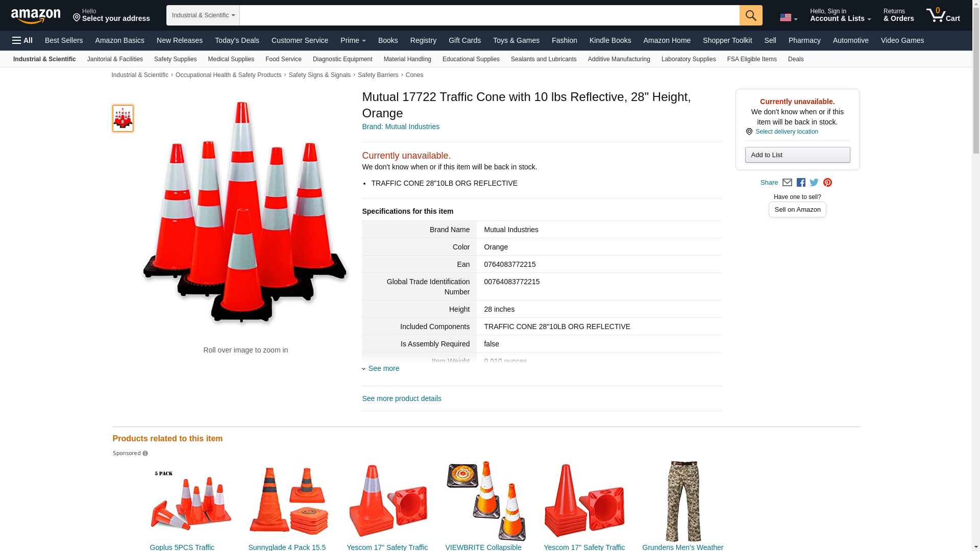Click the magnifying glass search button
The height and width of the screenshot is (551, 980).
click(x=750, y=15)
